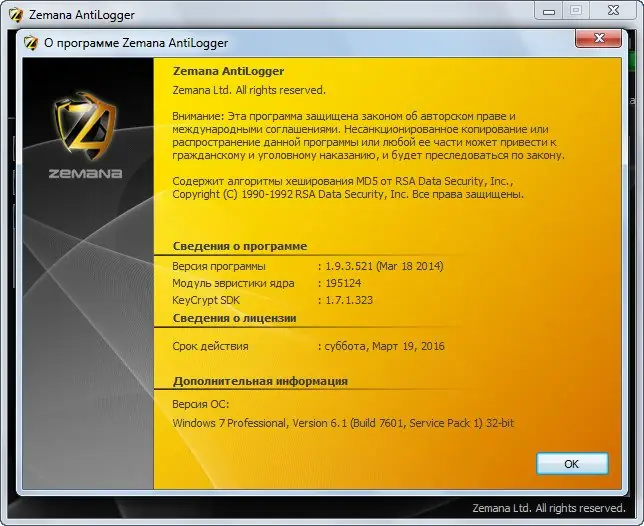Screen dimensions: 644x526
Task: Minimize the Zemana AntiLogger main window
Action: pyautogui.click(x=549, y=11)
